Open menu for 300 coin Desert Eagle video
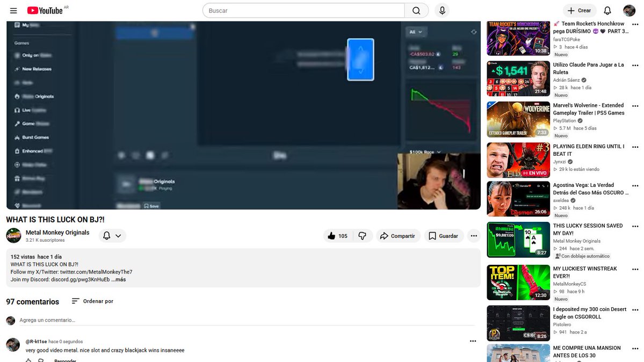Viewport: 644px width, 362px height. [635, 310]
